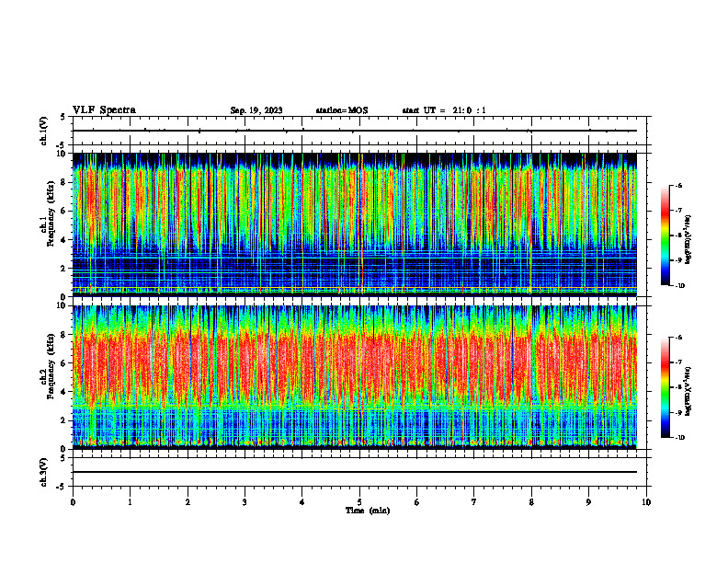The width and height of the screenshot is (728, 563).
Task: Click the date label "Sep. 19, 2023"
Action: (256, 110)
